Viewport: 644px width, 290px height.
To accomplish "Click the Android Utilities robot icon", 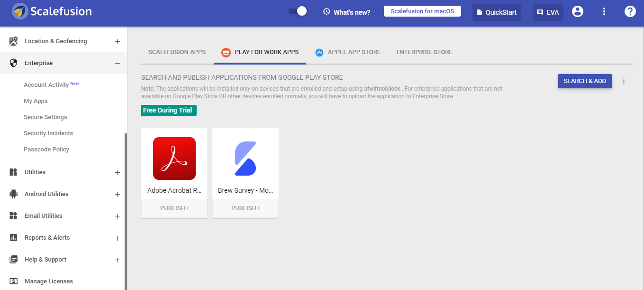I will [x=14, y=194].
